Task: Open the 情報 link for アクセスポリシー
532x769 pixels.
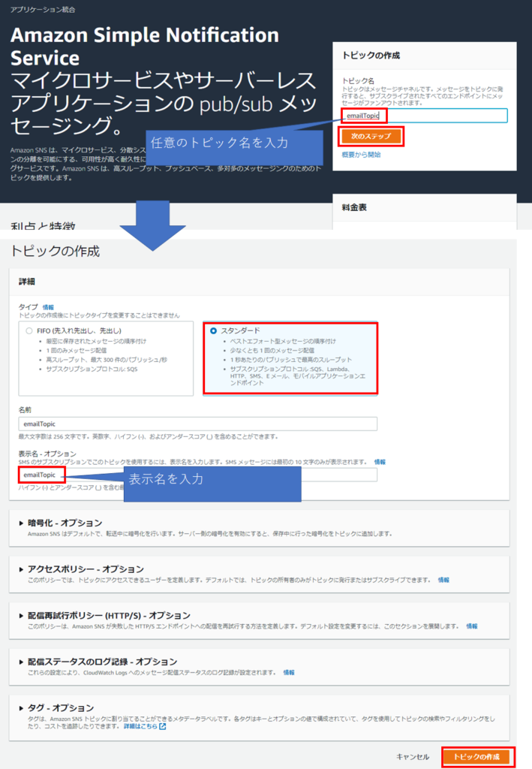Action: coord(443,580)
